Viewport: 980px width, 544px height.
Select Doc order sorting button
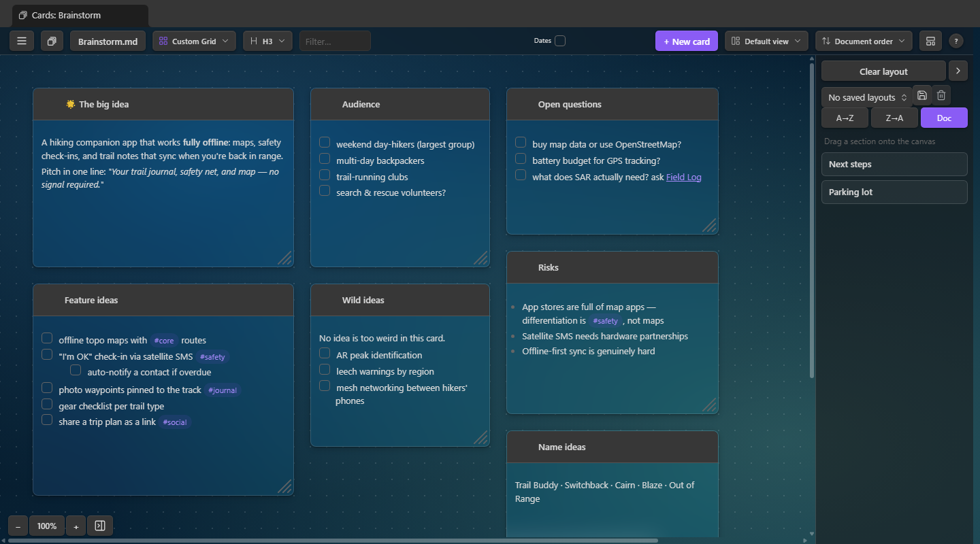[944, 118]
